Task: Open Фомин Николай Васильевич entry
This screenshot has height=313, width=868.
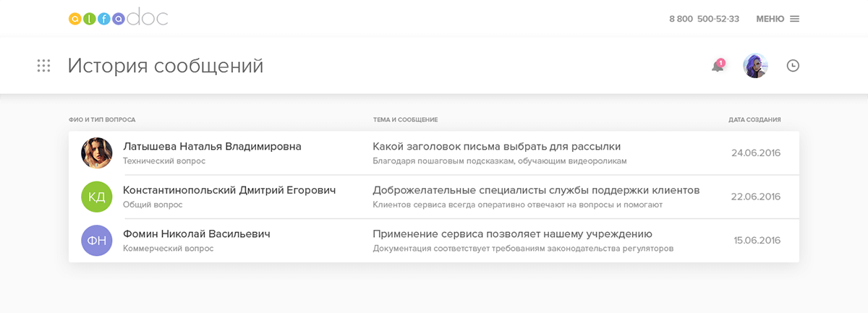Action: point(197,233)
